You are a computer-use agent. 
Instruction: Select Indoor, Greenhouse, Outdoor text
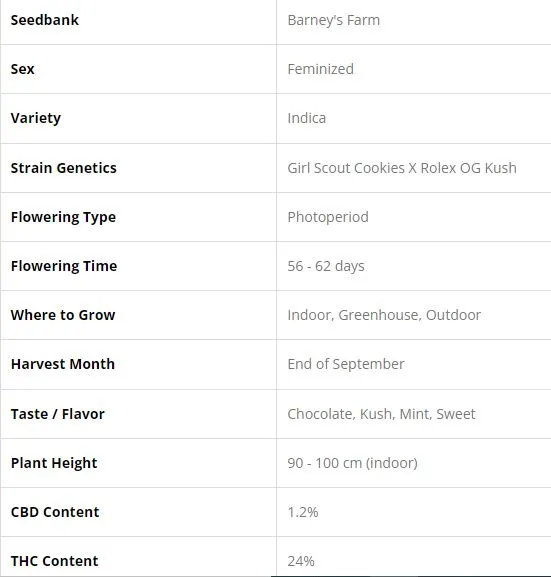(x=384, y=315)
